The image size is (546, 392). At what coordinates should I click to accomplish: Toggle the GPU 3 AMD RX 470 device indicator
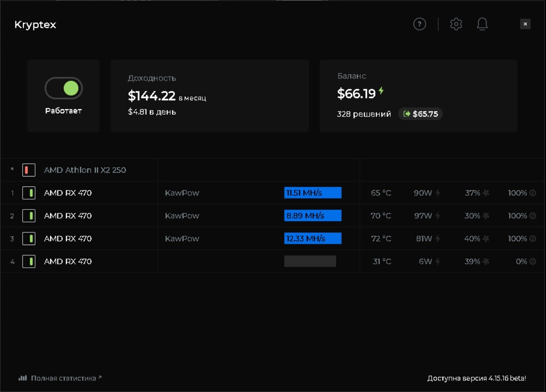(29, 239)
